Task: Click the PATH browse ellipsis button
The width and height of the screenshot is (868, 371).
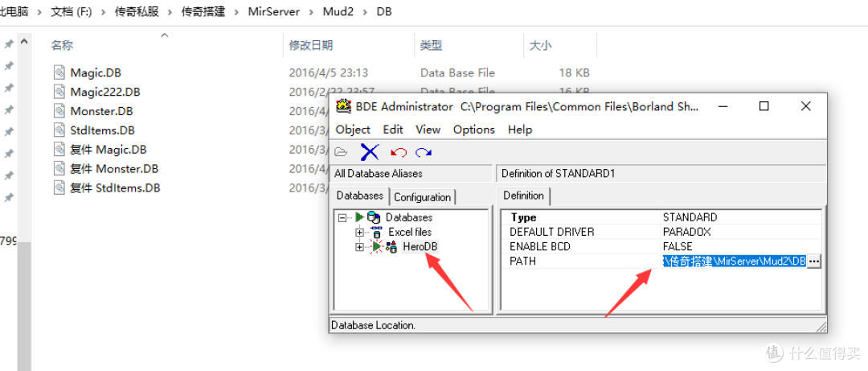Action: click(814, 262)
